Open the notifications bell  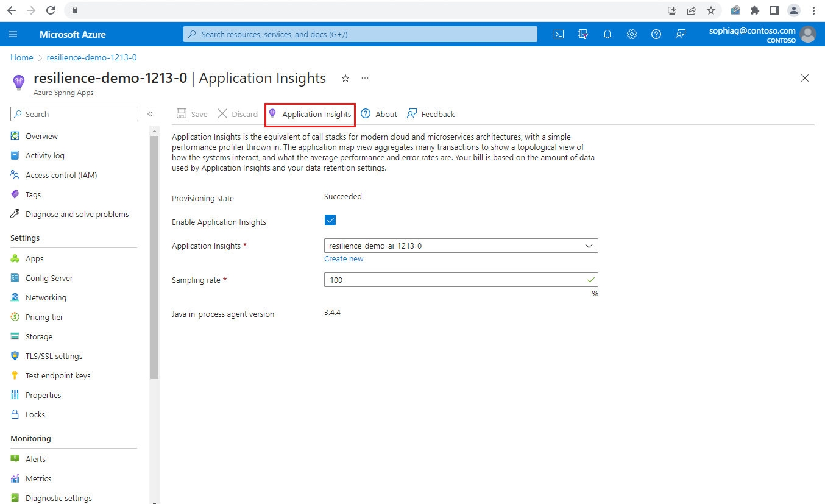pyautogui.click(x=607, y=34)
